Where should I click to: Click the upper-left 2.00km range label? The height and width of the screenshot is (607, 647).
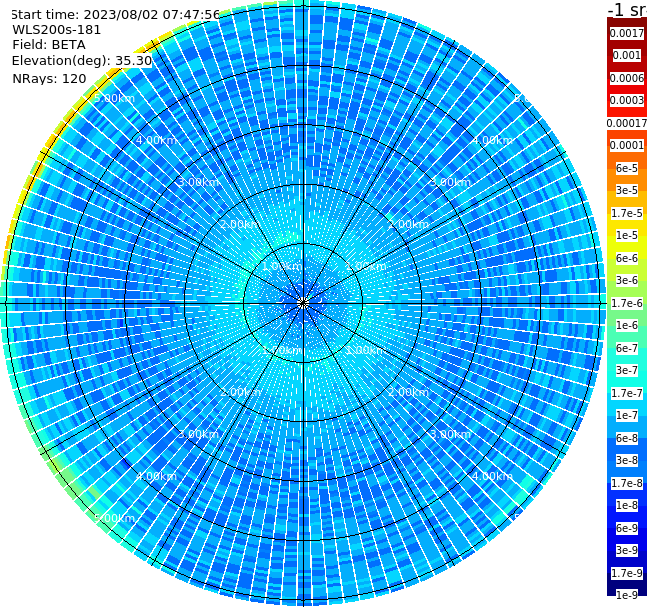pyautogui.click(x=241, y=224)
